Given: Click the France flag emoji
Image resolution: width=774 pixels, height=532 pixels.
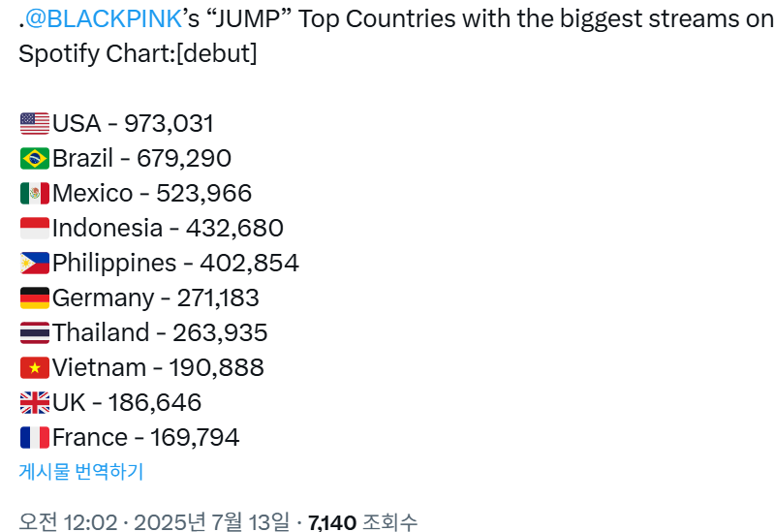Looking at the screenshot, I should (35, 438).
